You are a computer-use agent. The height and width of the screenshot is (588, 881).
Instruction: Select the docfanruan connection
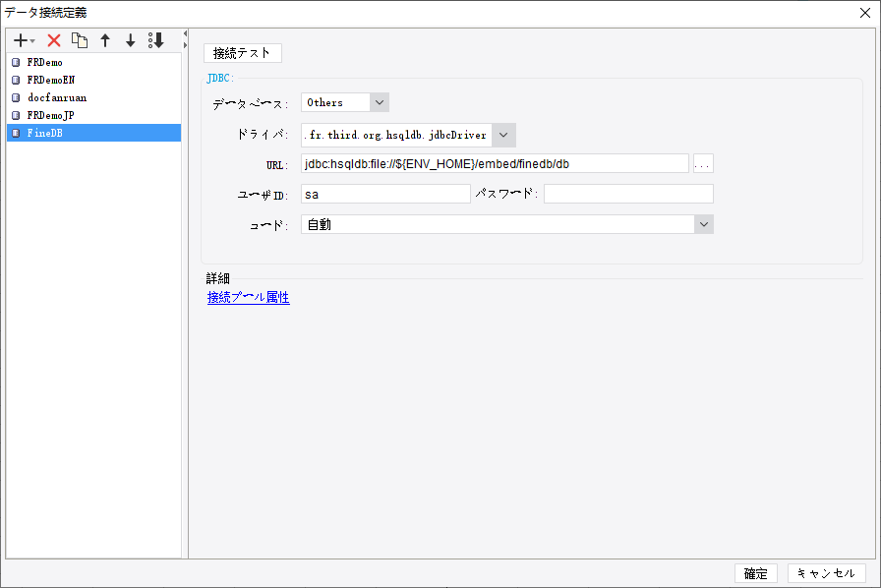click(55, 97)
